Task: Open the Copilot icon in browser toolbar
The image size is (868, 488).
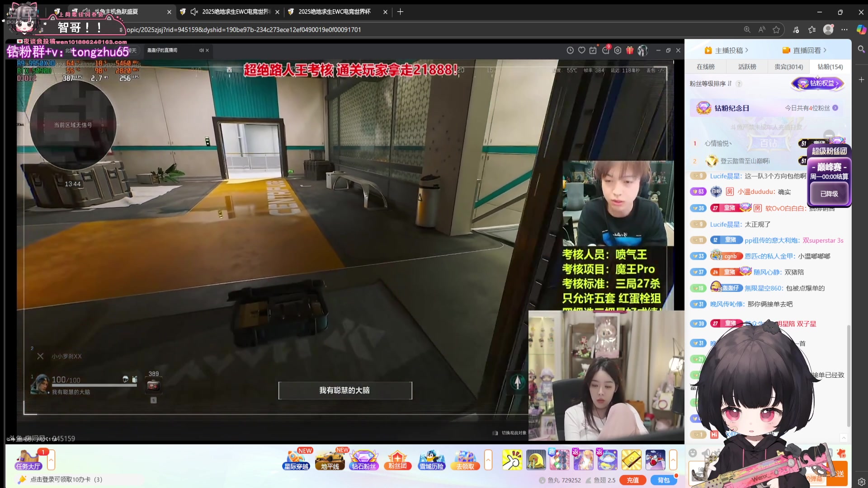Action: click(x=861, y=29)
